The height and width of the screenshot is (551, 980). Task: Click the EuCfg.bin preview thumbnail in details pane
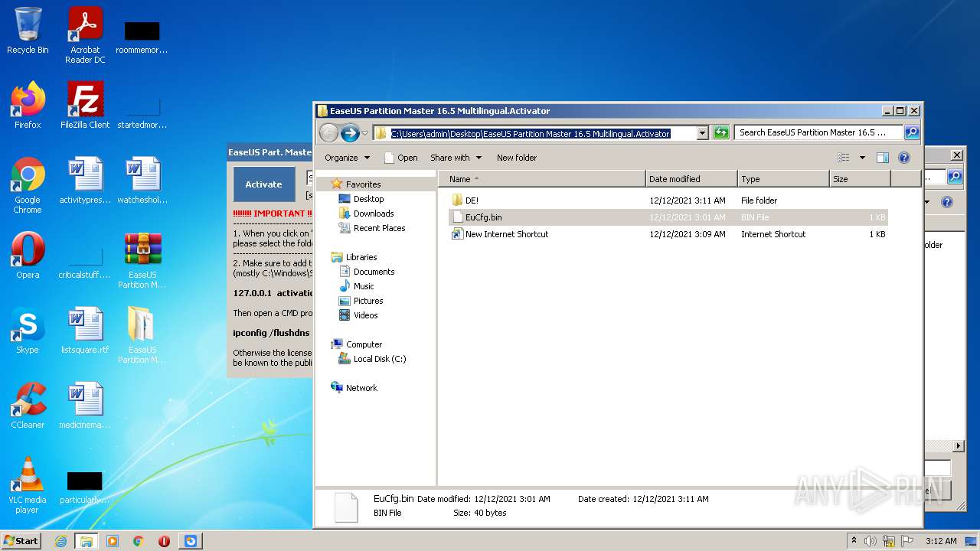pos(346,507)
